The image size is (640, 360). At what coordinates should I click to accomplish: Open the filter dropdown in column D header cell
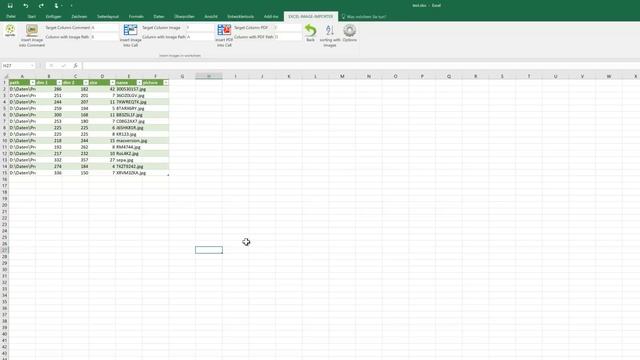(x=113, y=83)
